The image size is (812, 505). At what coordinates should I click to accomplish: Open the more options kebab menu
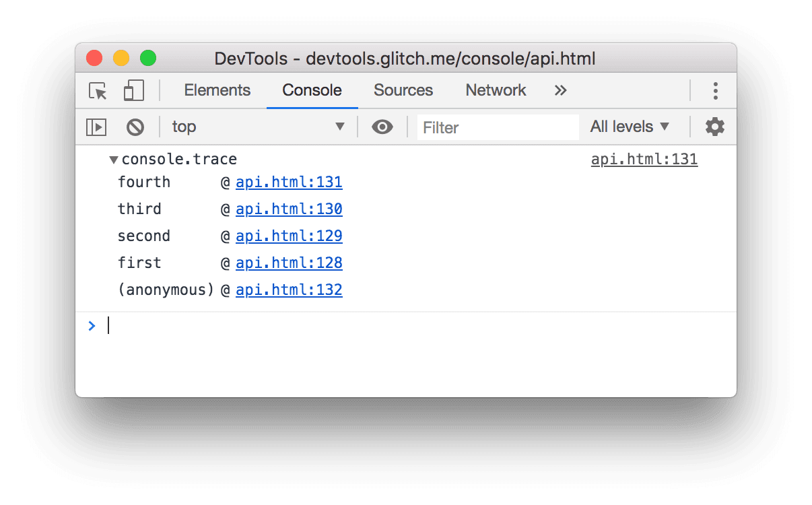(715, 90)
